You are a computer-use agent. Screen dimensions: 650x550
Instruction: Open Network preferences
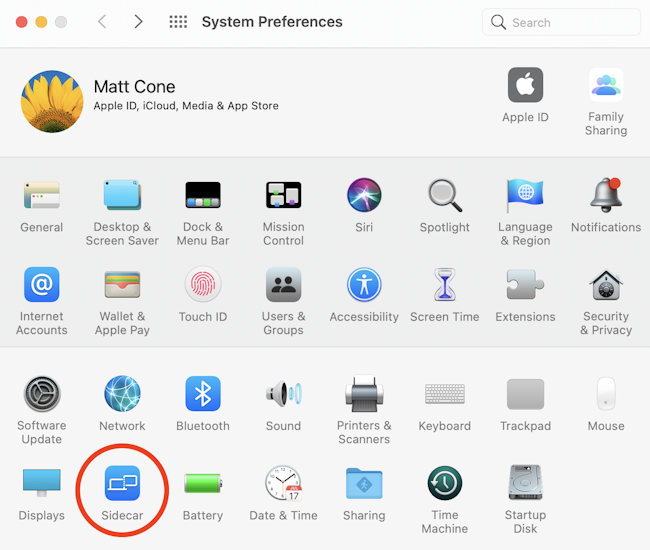122,394
